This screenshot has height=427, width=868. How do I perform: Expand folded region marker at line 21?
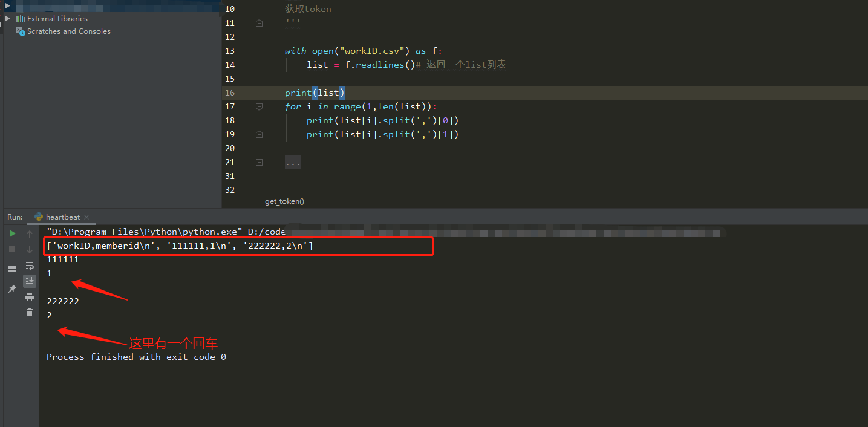coord(259,162)
